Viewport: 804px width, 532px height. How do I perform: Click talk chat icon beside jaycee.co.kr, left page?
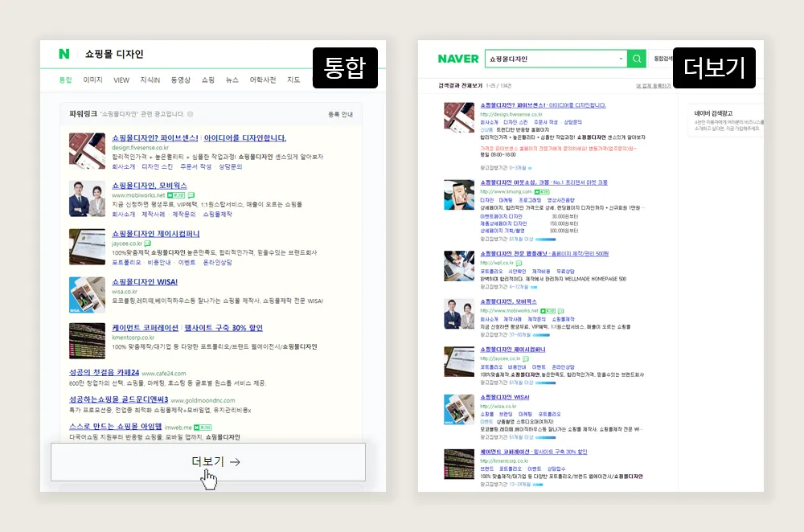(x=148, y=243)
